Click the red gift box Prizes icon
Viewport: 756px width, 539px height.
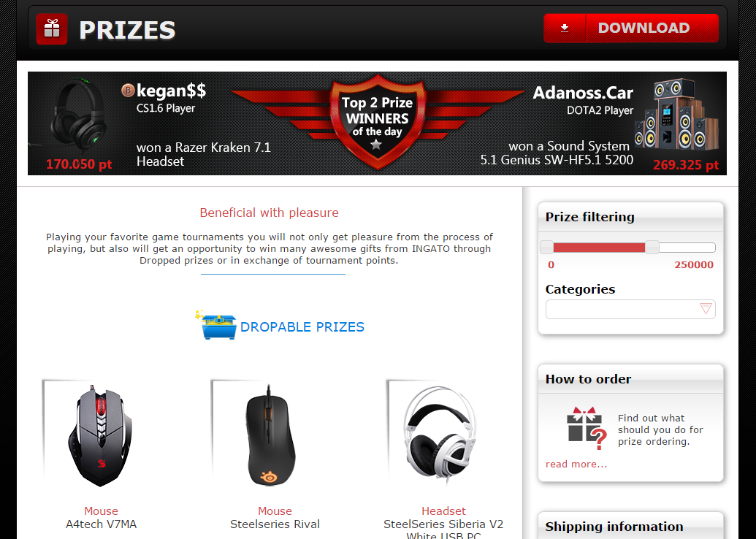point(52,29)
